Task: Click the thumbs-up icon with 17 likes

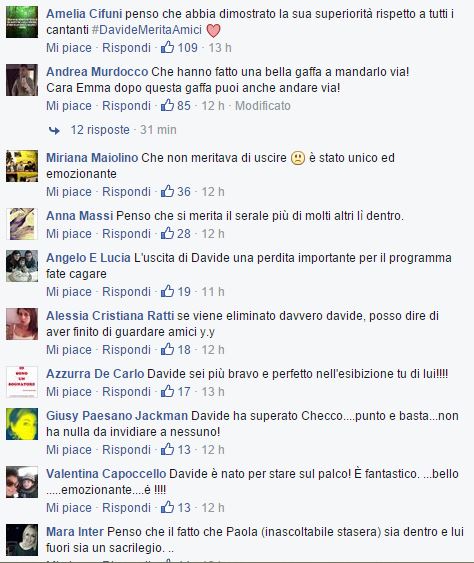Action: (x=167, y=391)
